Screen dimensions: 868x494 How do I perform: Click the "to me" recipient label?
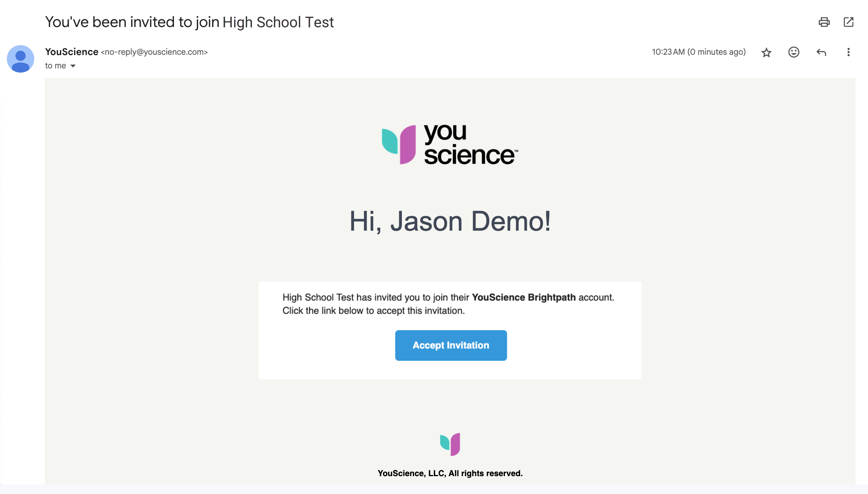pos(56,66)
